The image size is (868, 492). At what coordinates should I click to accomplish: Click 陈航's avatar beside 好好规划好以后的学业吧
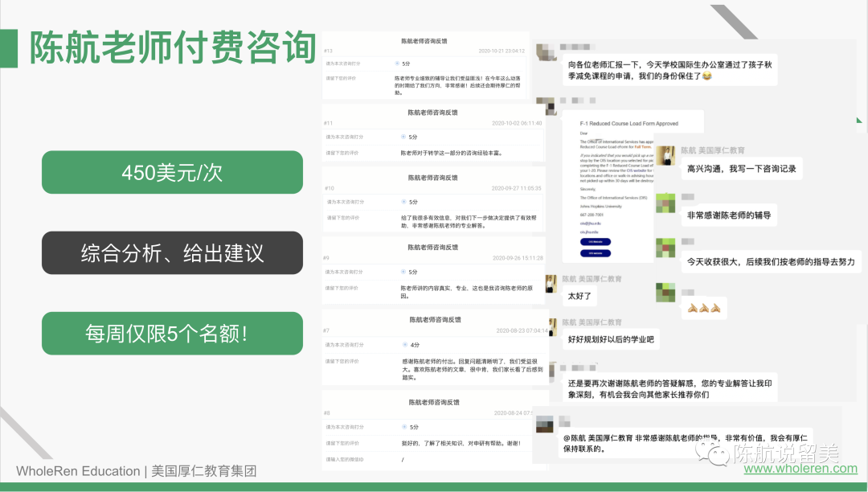(x=551, y=328)
